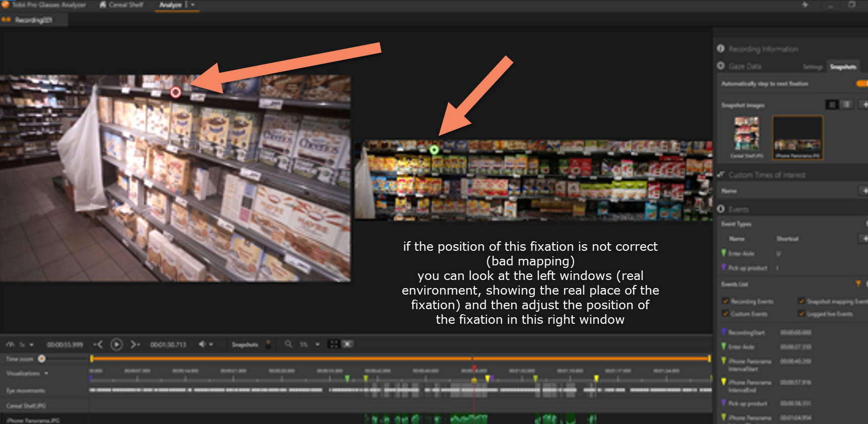Step back to the previous fixation
This screenshot has height=424, width=868.
click(98, 344)
